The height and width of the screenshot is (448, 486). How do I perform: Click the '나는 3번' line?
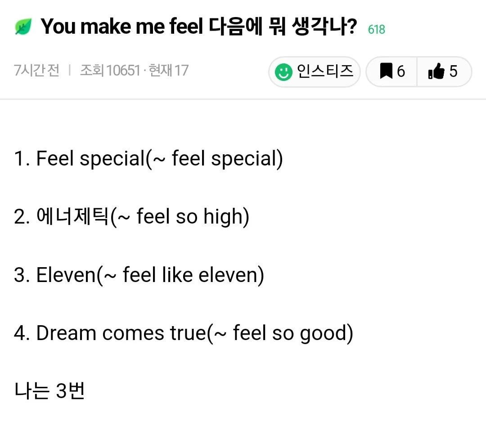pos(49,391)
